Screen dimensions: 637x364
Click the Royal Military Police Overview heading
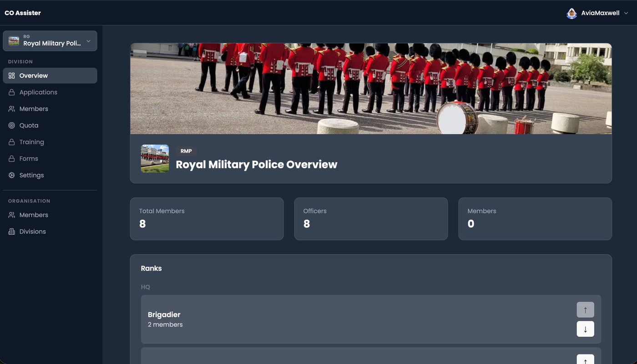pos(257,164)
